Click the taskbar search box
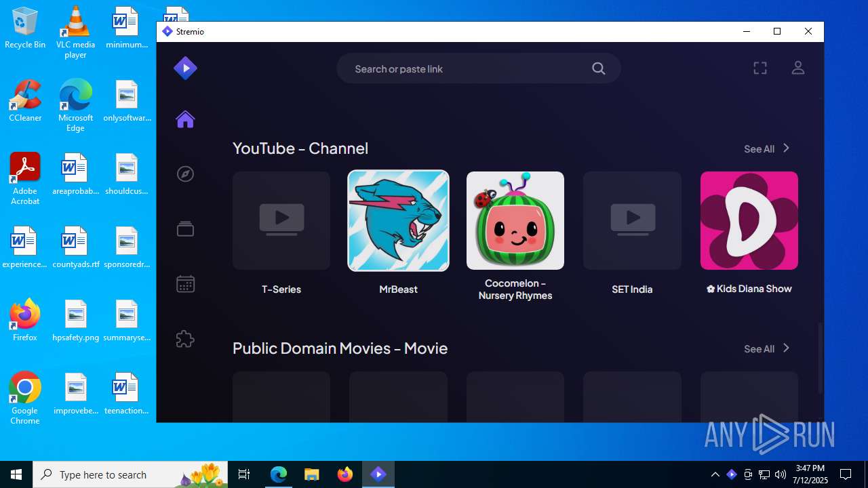The image size is (868, 488). pos(132,474)
